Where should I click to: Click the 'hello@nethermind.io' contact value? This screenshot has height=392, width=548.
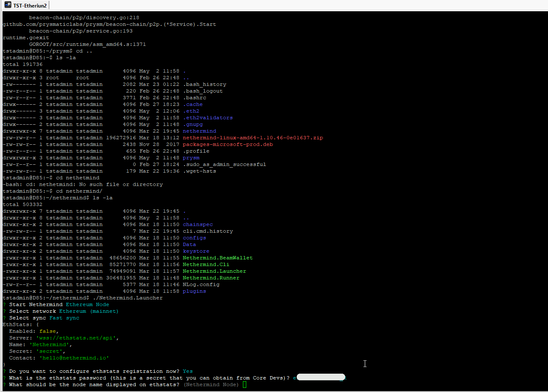click(x=74, y=358)
